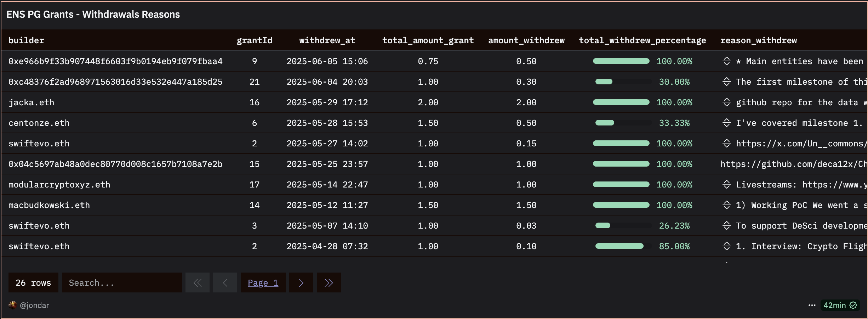The height and width of the screenshot is (319, 868).
Task: Click the 85.00% progress bar
Action: (x=623, y=246)
